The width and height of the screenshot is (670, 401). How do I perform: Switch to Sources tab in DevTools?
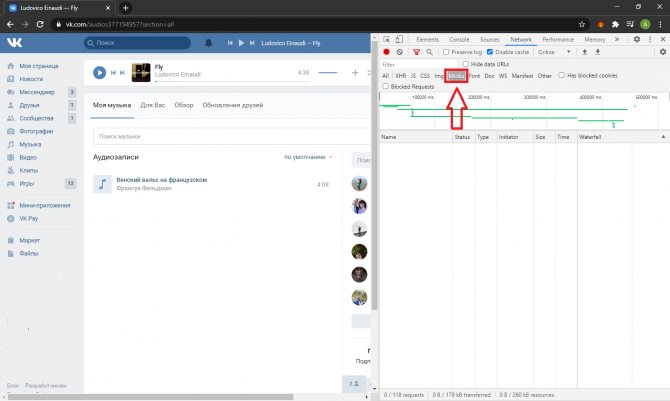pyautogui.click(x=490, y=39)
